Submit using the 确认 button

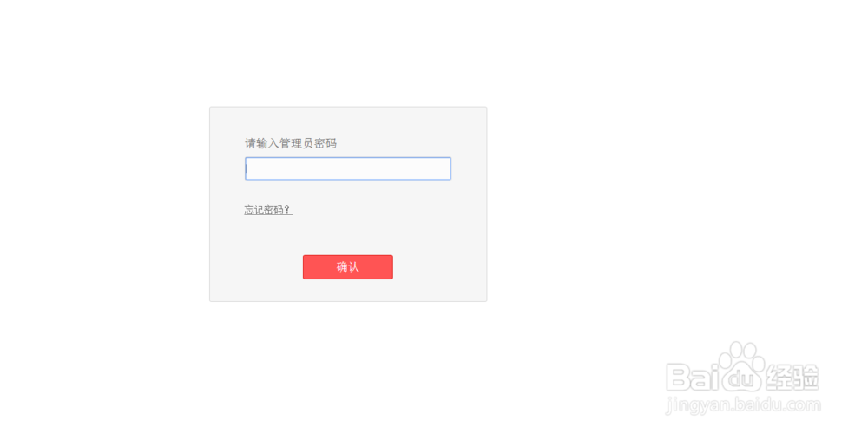tap(348, 267)
